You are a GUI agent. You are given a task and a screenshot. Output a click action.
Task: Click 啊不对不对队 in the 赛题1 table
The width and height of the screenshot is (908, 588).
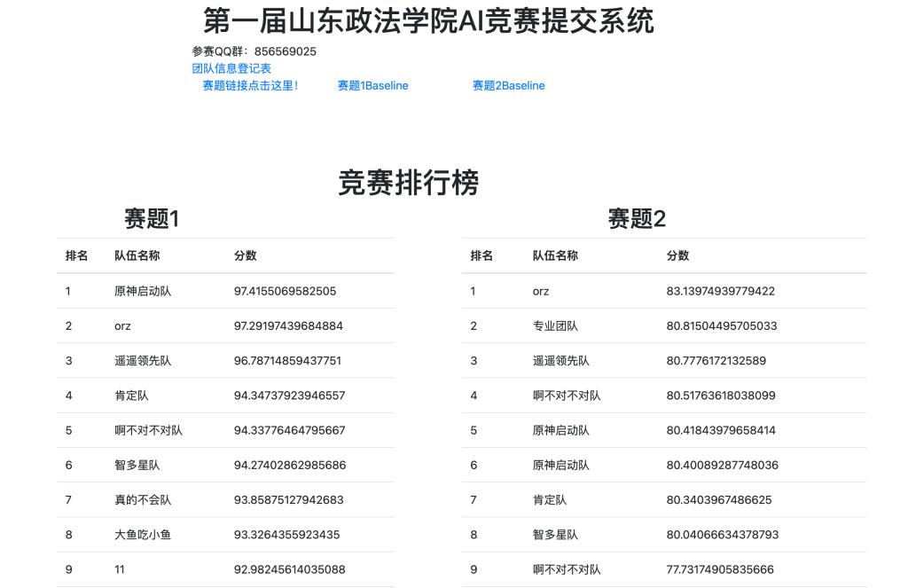click(148, 430)
